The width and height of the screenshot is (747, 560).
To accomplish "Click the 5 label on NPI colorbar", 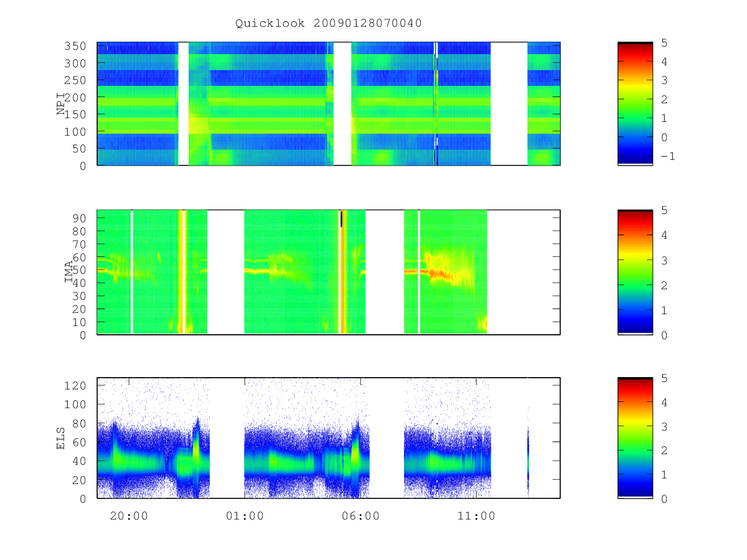I will [664, 42].
